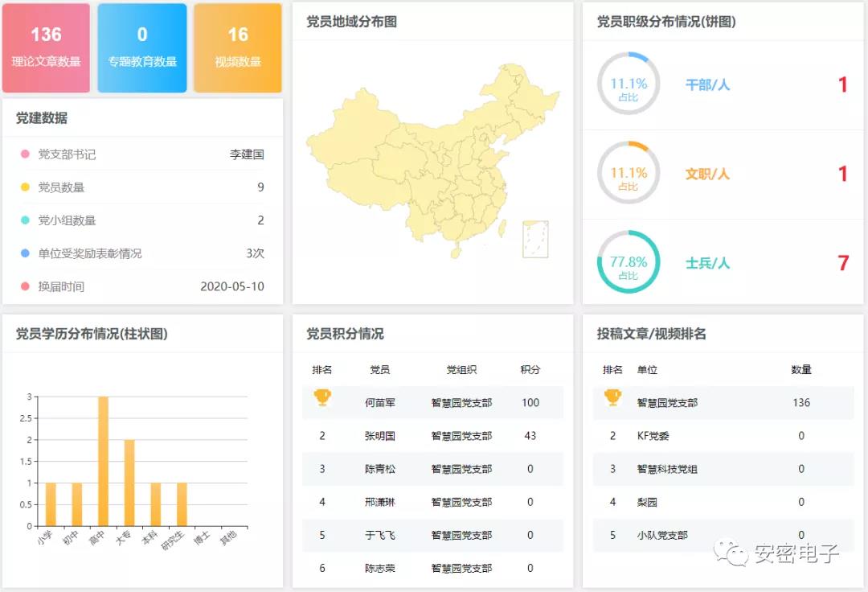Open the 理论文章数量 card showing 136

(x=46, y=47)
